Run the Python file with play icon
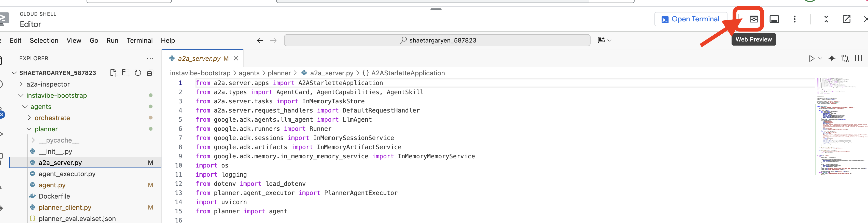 pos(811,59)
